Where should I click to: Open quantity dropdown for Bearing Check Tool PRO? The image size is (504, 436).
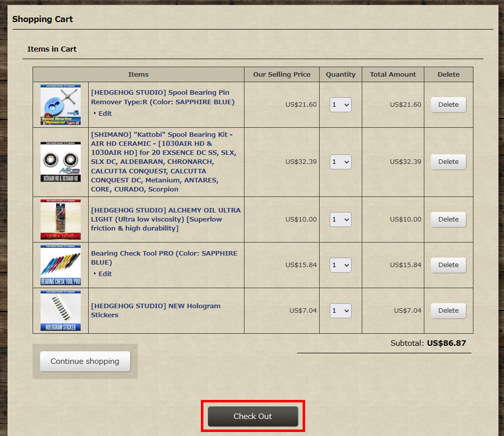coord(340,265)
